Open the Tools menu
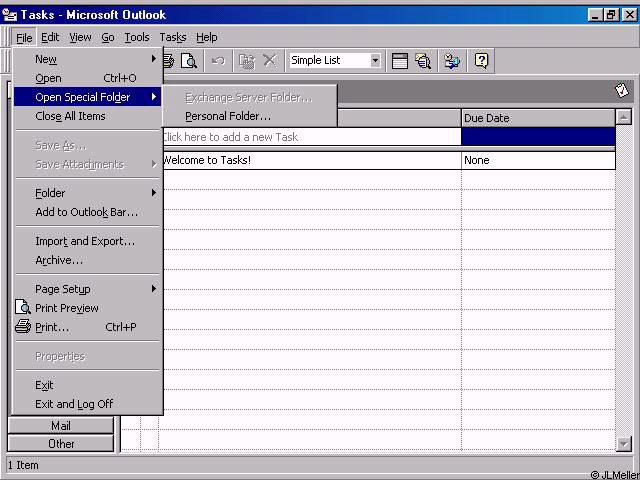This screenshot has height=480, width=640. [x=137, y=37]
